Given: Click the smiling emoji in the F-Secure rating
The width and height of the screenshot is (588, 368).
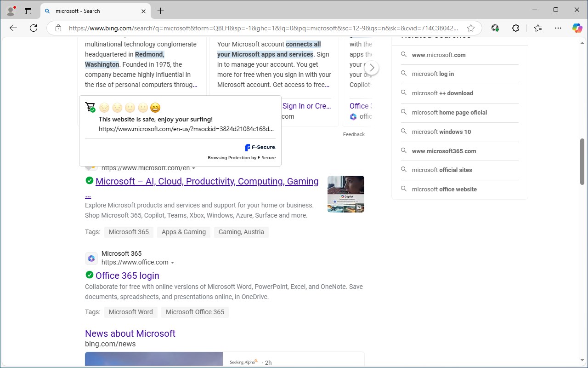Looking at the screenshot, I should point(155,107).
